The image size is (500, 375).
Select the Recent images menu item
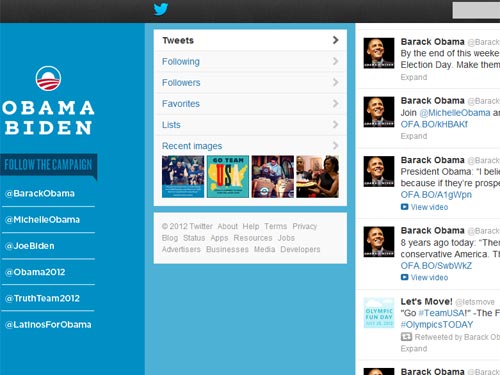click(250, 146)
